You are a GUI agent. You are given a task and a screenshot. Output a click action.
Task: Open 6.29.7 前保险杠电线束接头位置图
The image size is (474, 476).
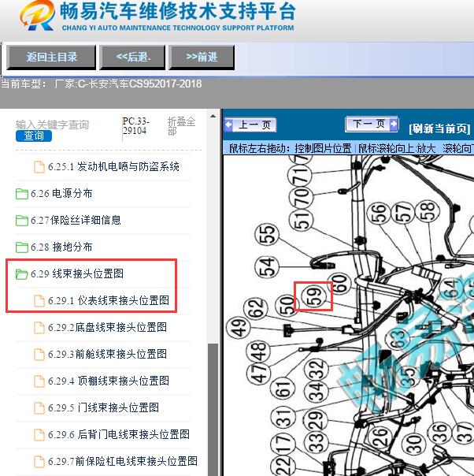(123, 461)
